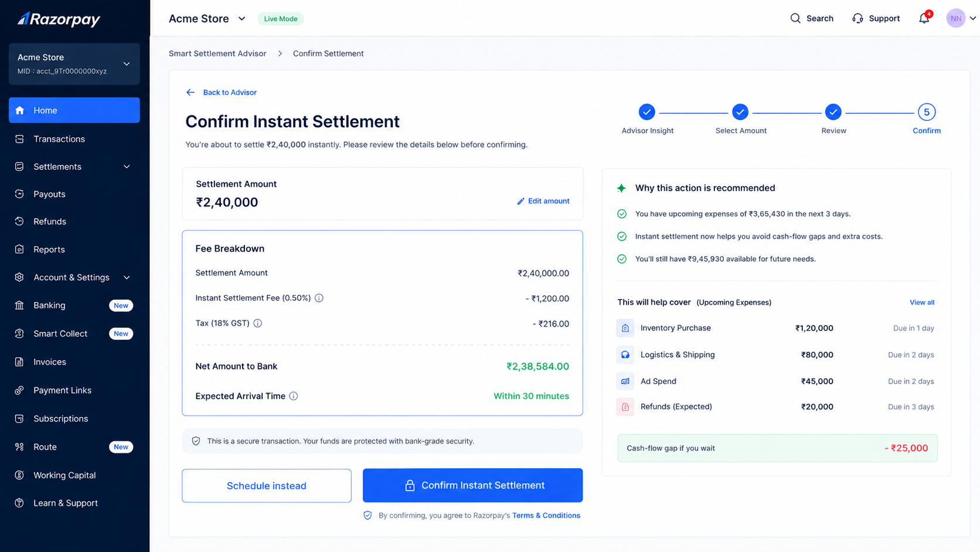Expand the Account & Settings submenu chevron
The width and height of the screenshot is (980, 552).
point(127,277)
